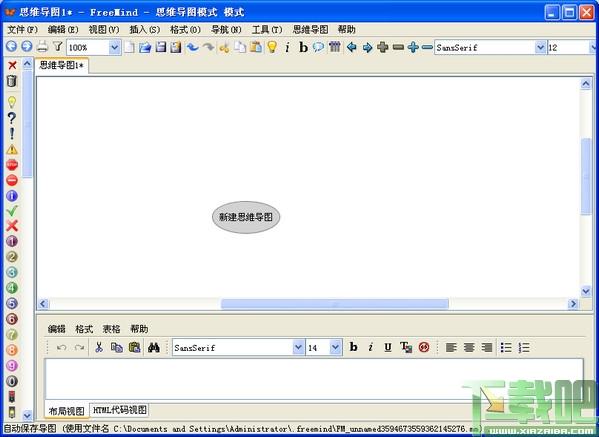Screen dimensions: 599x437
Task: Select the green checkmark icon in sidebar
Action: tap(12, 210)
